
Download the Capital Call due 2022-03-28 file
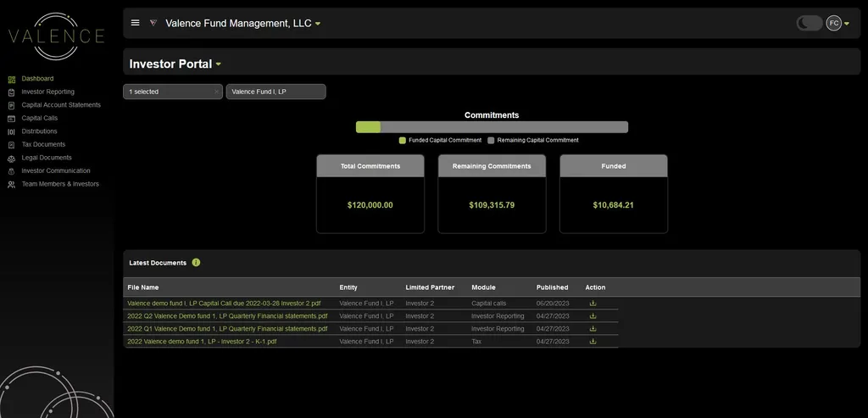pos(593,303)
